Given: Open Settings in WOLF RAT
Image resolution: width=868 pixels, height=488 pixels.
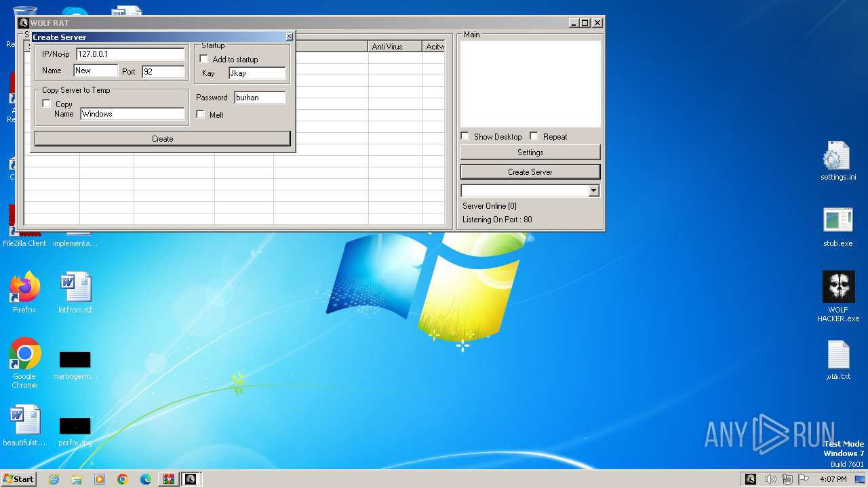Looking at the screenshot, I should [x=530, y=152].
